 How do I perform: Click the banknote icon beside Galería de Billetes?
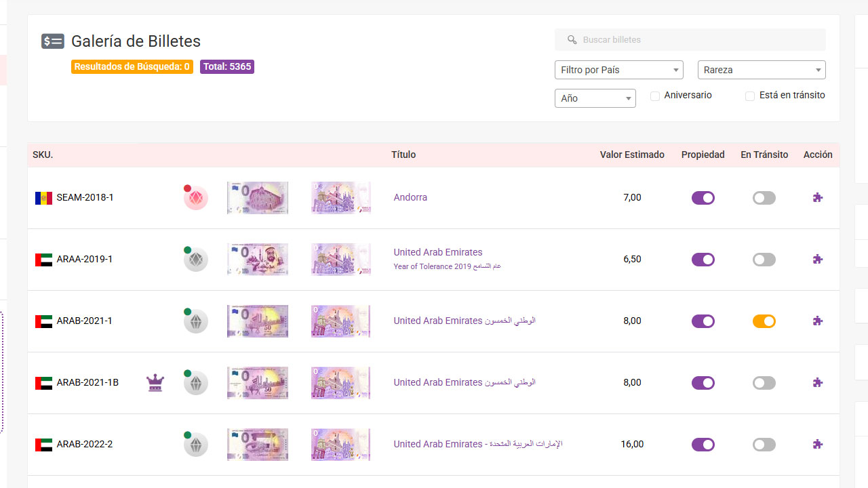pyautogui.click(x=52, y=41)
